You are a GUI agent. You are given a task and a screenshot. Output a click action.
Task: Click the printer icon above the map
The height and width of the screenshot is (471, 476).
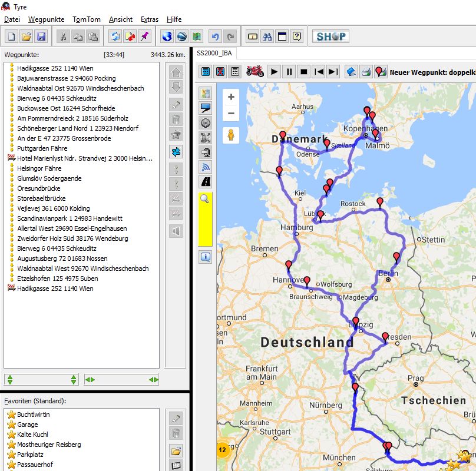click(x=366, y=72)
